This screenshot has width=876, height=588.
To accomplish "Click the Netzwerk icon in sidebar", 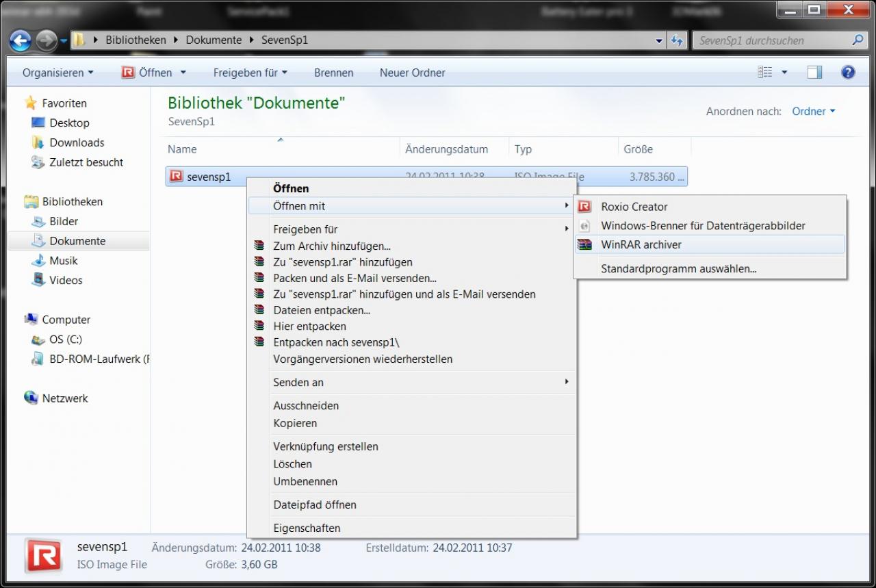I will (31, 398).
